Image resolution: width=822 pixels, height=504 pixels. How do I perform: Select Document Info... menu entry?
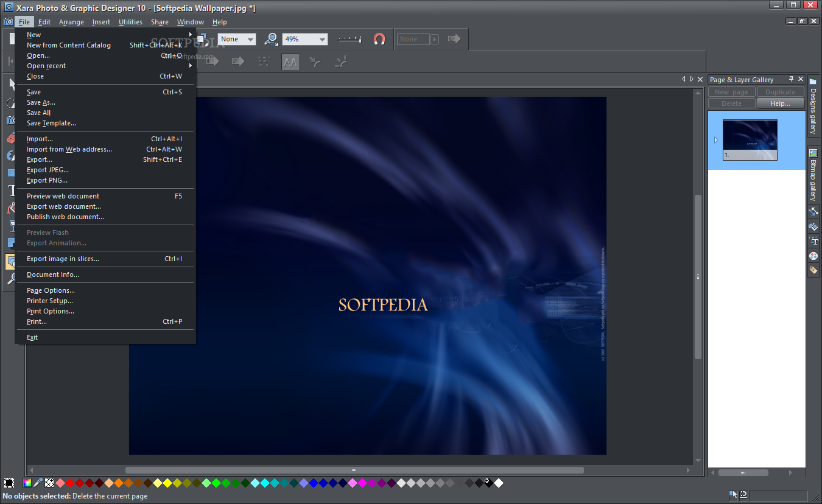[53, 275]
